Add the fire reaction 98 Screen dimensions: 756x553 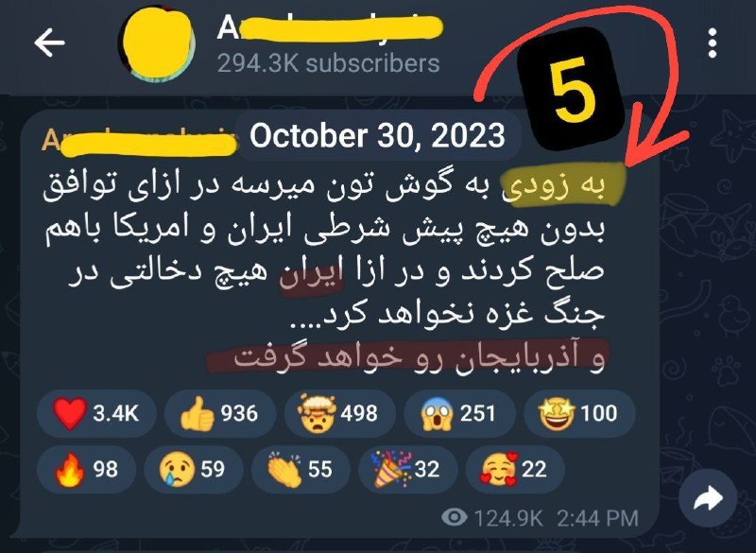pyautogui.click(x=86, y=470)
